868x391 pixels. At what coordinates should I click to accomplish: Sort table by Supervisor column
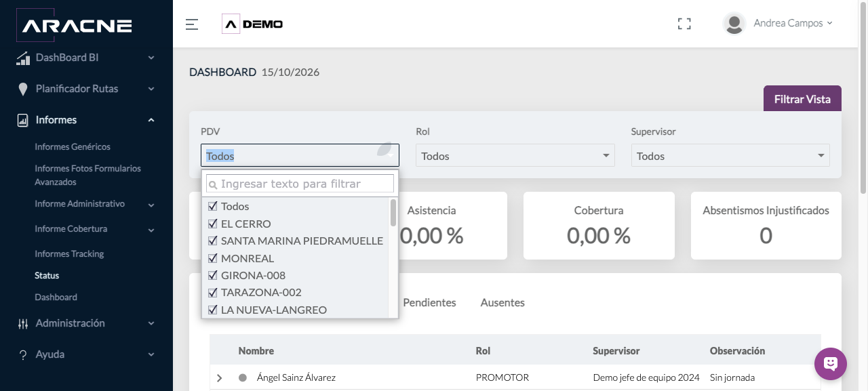click(616, 351)
